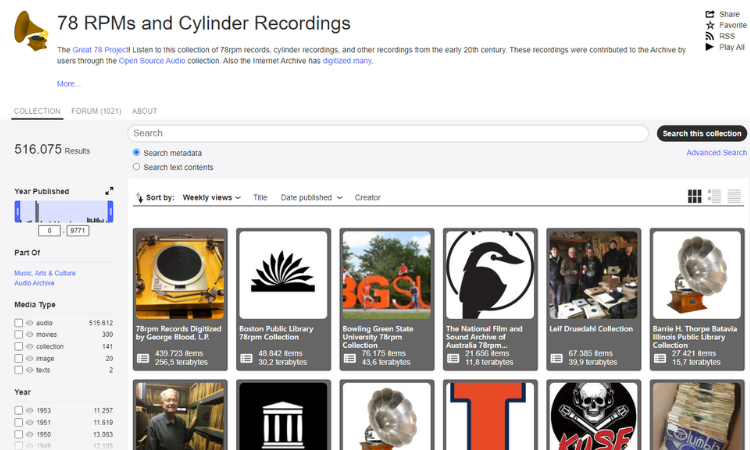Image resolution: width=750 pixels, height=450 pixels.
Task: Show only 1951 via eye icon
Action: tap(30, 422)
